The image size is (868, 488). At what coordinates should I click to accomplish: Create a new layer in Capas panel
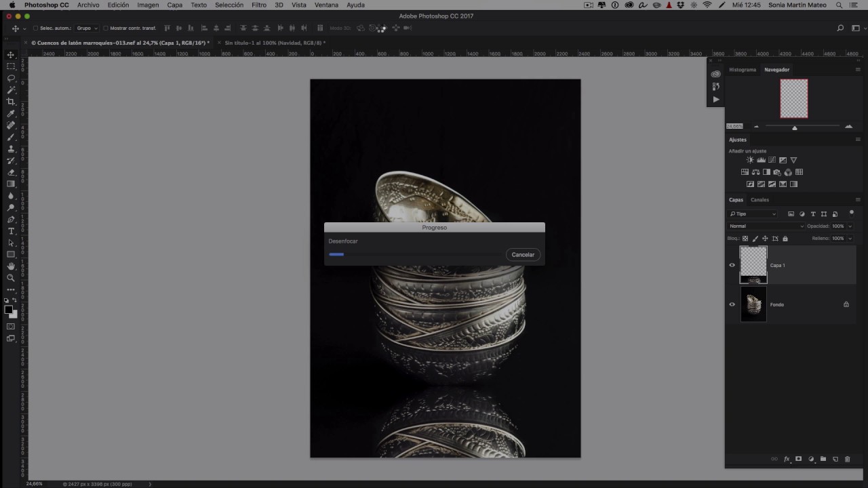pos(835,460)
